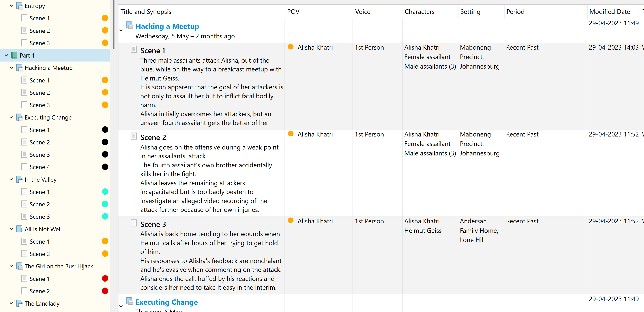The width and height of the screenshot is (644, 312).
Task: Click the red label dot of Hijack Scene 1
Action: (105, 278)
